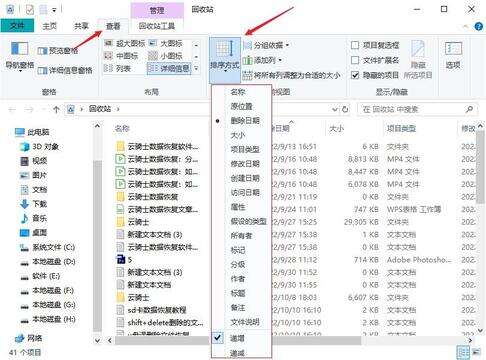Screen dimensions: 486x360
Task: Select 系统文件 (C:) drive in the sidebar
Action: pos(47,247)
